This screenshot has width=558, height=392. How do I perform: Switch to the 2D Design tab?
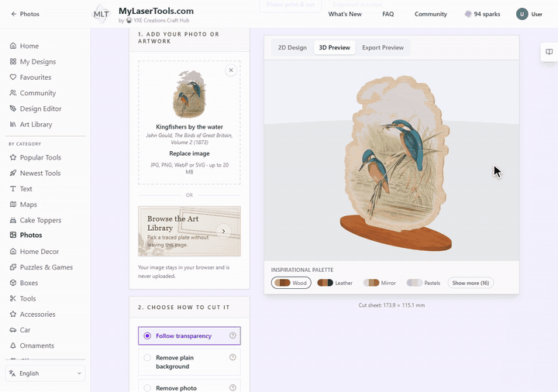tap(292, 47)
